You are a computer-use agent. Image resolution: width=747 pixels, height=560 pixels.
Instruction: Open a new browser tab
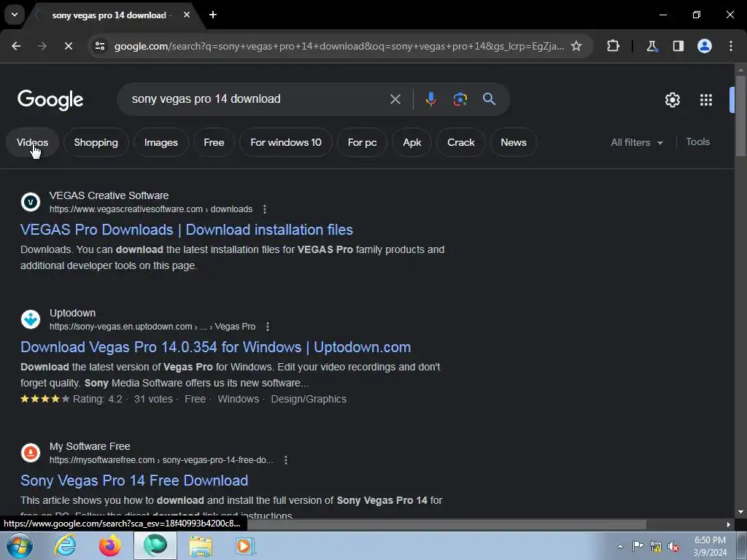click(x=213, y=15)
